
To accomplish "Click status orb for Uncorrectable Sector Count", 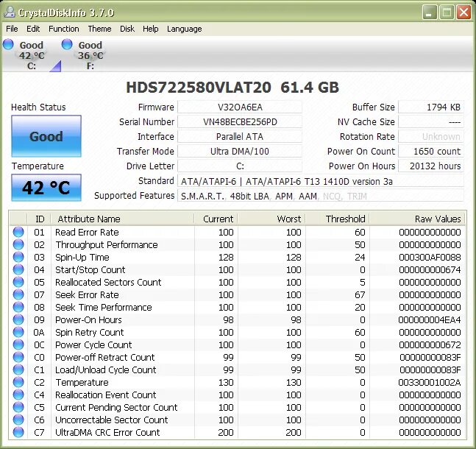I will tap(18, 420).
